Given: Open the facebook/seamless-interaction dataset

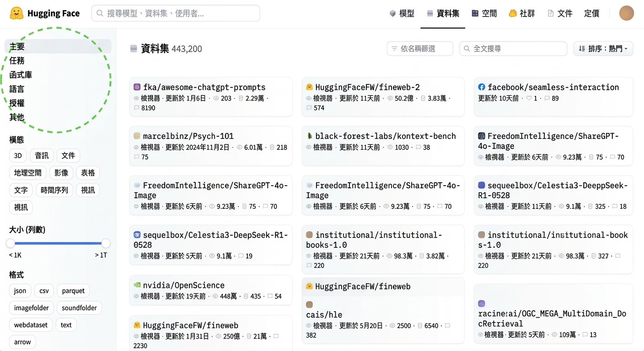Looking at the screenshot, I should click(553, 87).
